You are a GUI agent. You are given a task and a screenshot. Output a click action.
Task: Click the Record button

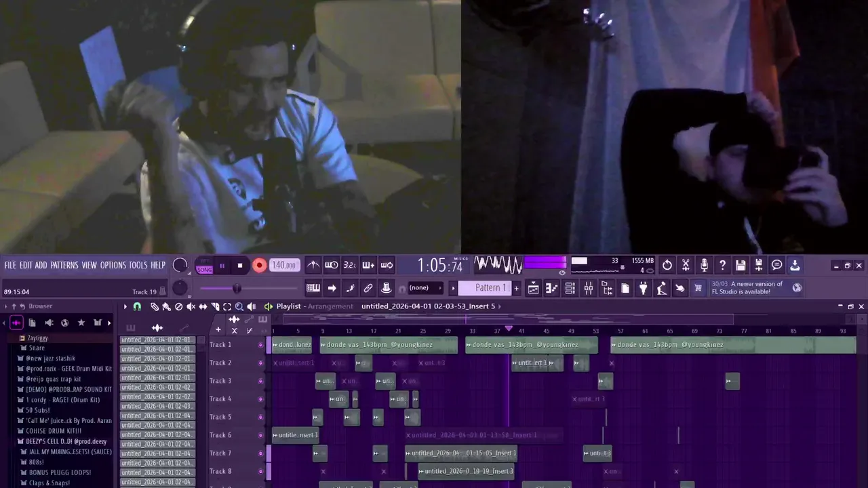pos(259,266)
